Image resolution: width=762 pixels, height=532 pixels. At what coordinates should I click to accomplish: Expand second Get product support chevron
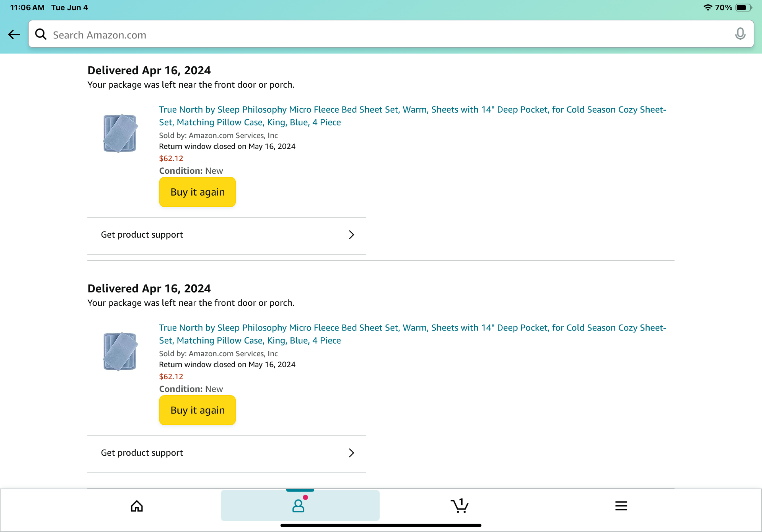[x=351, y=453]
